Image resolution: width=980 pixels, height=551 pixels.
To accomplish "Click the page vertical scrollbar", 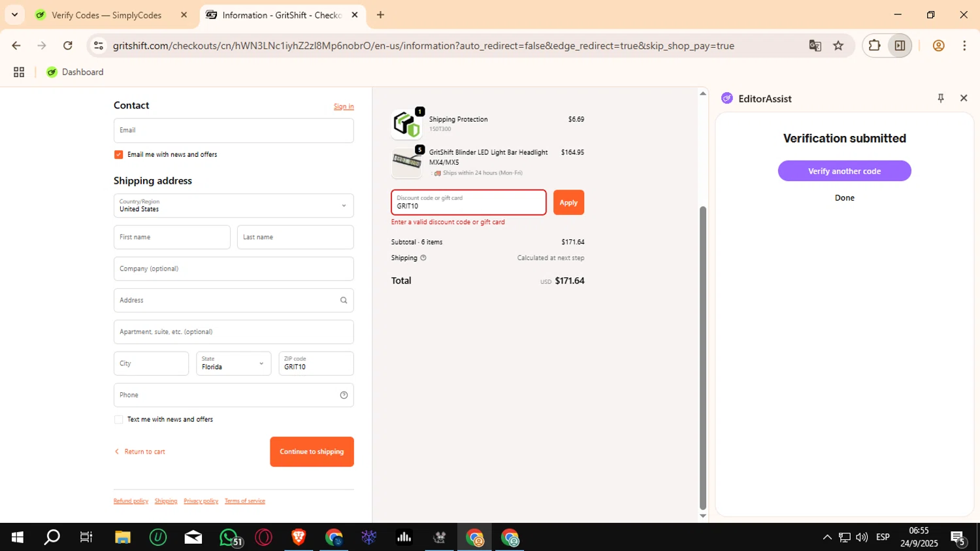I will click(703, 358).
